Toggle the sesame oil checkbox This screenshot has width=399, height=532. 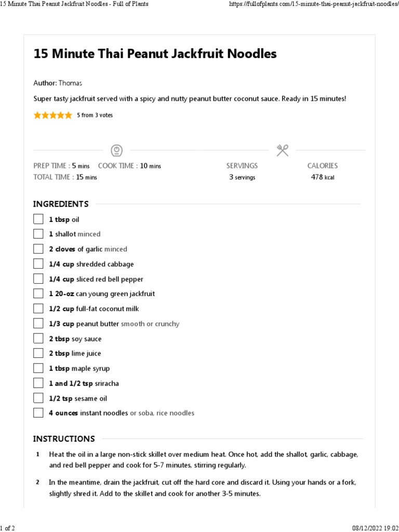(x=38, y=398)
